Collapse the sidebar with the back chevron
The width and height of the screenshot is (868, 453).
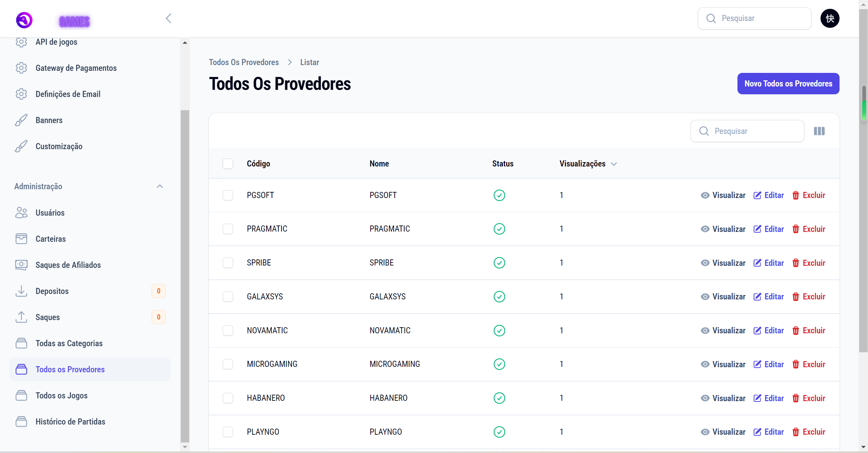169,18
